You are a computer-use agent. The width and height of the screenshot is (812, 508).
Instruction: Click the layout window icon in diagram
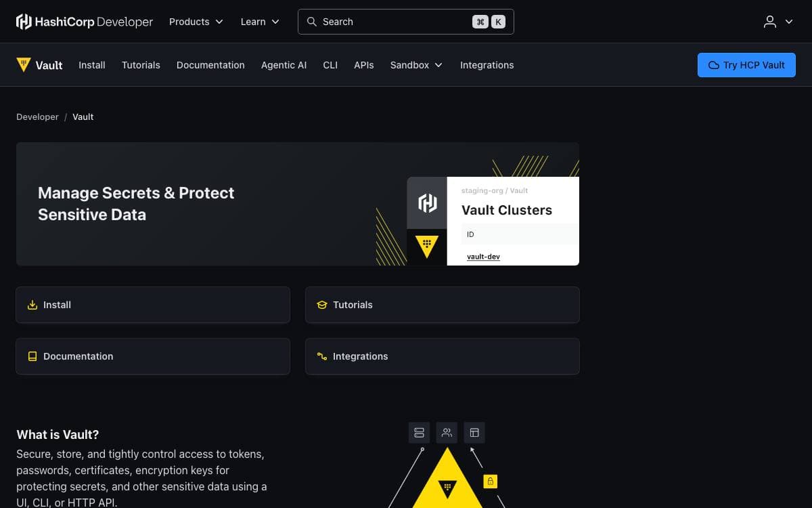[x=474, y=433]
